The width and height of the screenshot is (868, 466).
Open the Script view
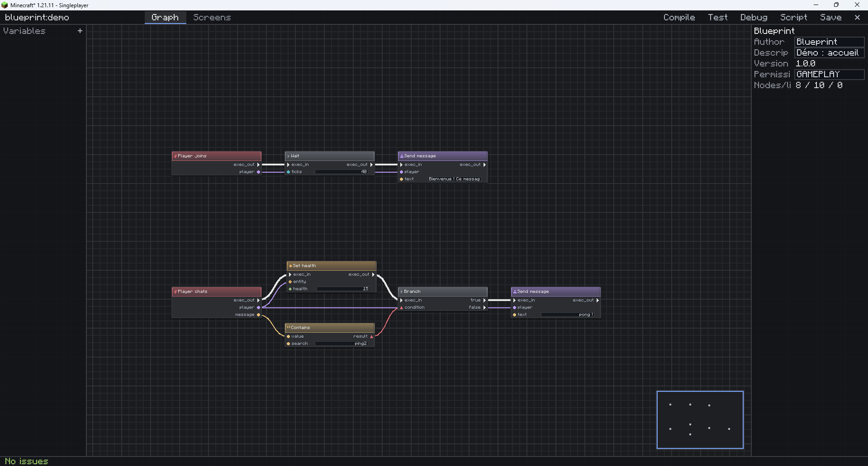(x=793, y=17)
